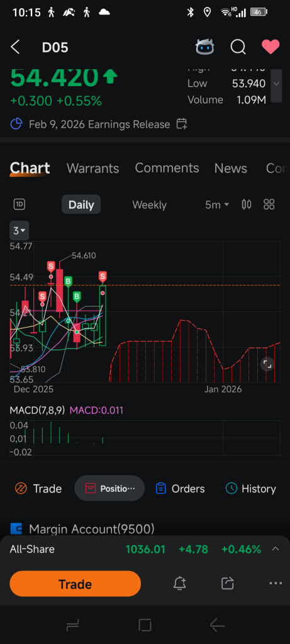The width and height of the screenshot is (290, 644).
Task: Tap the back arrow beside D05
Action: (15, 47)
